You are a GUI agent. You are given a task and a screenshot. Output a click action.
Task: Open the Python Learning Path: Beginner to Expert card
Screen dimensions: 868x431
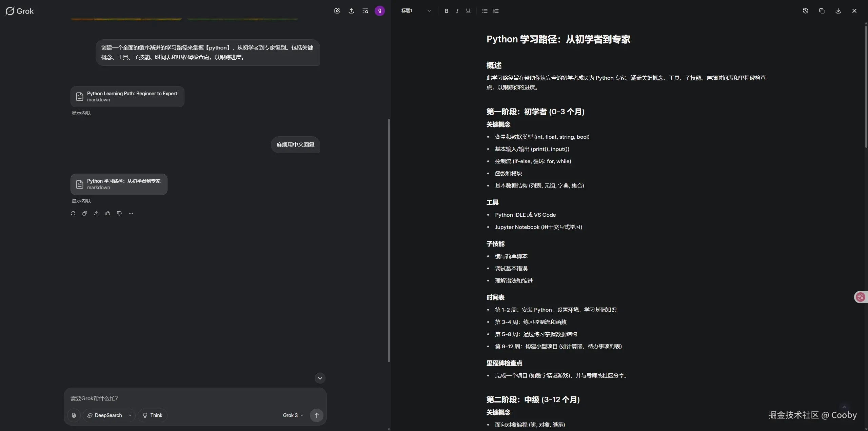pos(127,97)
